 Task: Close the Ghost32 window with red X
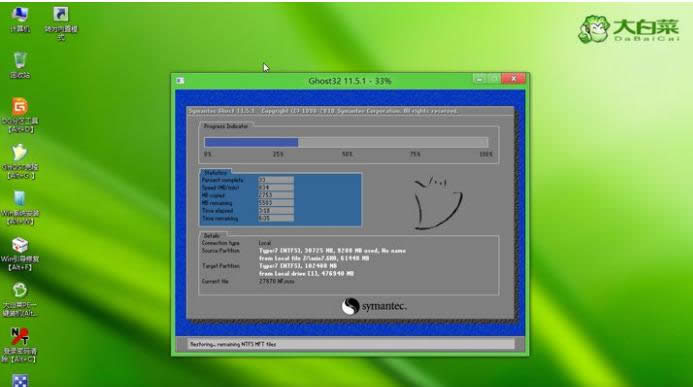click(x=514, y=79)
